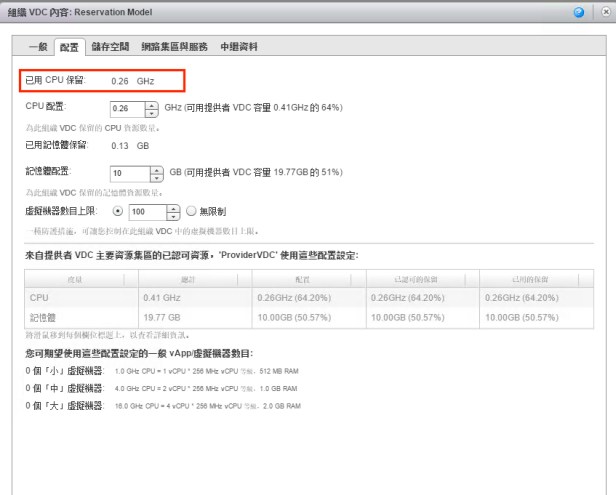Open the 中繼資料 tab
The width and height of the screenshot is (616, 495).
[x=239, y=47]
